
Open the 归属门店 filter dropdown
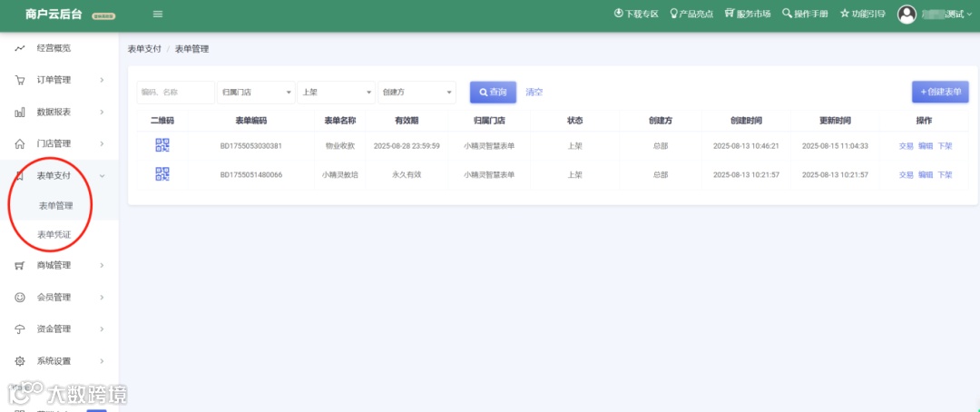coord(256,92)
